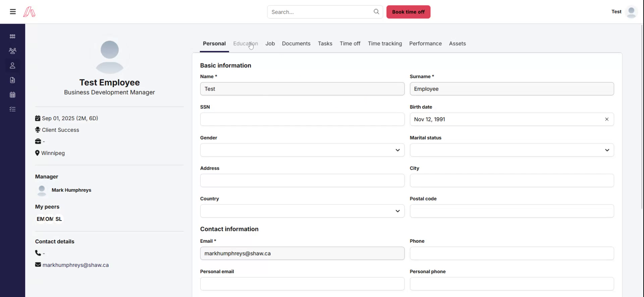
Task: Click the City field
Action: pyautogui.click(x=512, y=180)
